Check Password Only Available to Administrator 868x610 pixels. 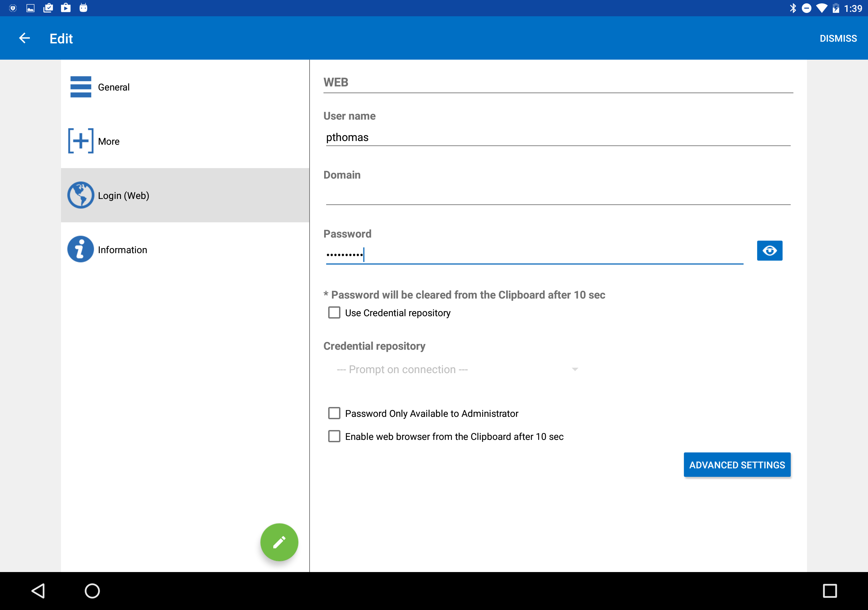pos(334,413)
